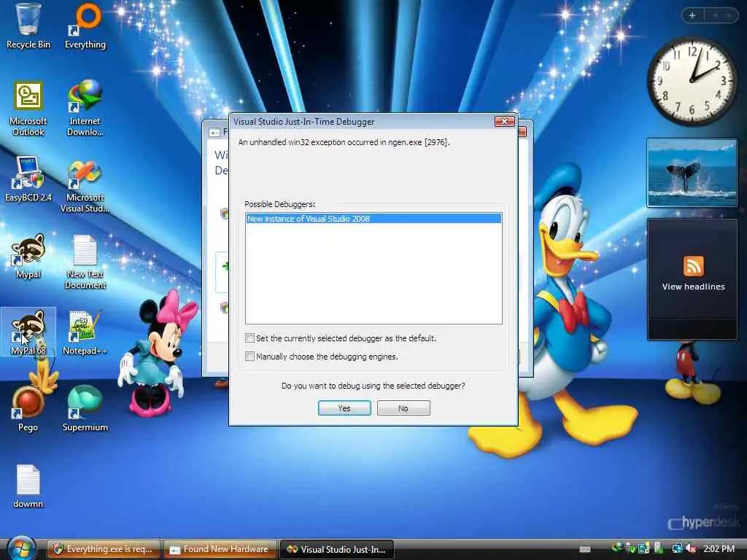Select the EasyBCD 2.4 desktop shortcut
Image resolution: width=747 pixels, height=560 pixels.
(x=28, y=180)
